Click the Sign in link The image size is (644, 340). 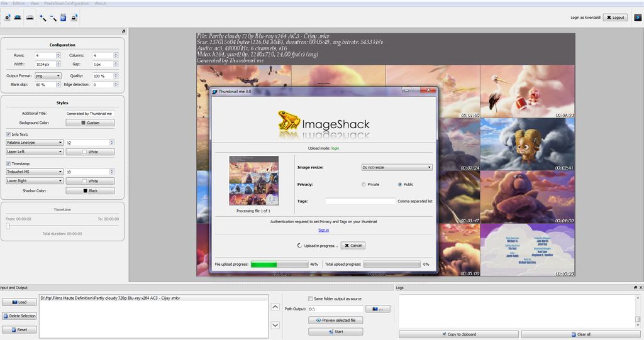pos(324,230)
